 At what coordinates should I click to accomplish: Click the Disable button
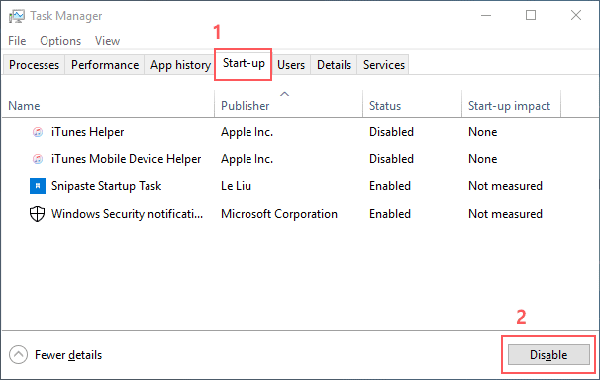click(549, 355)
